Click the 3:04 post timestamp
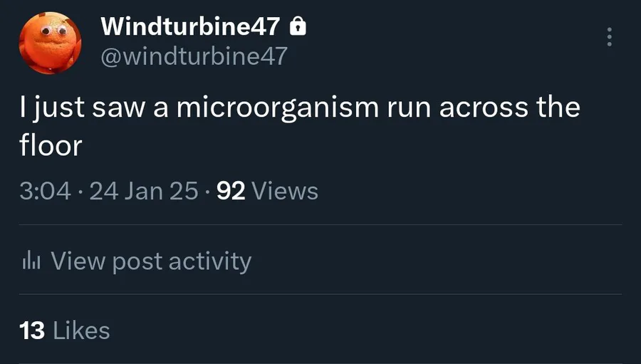 (46, 191)
